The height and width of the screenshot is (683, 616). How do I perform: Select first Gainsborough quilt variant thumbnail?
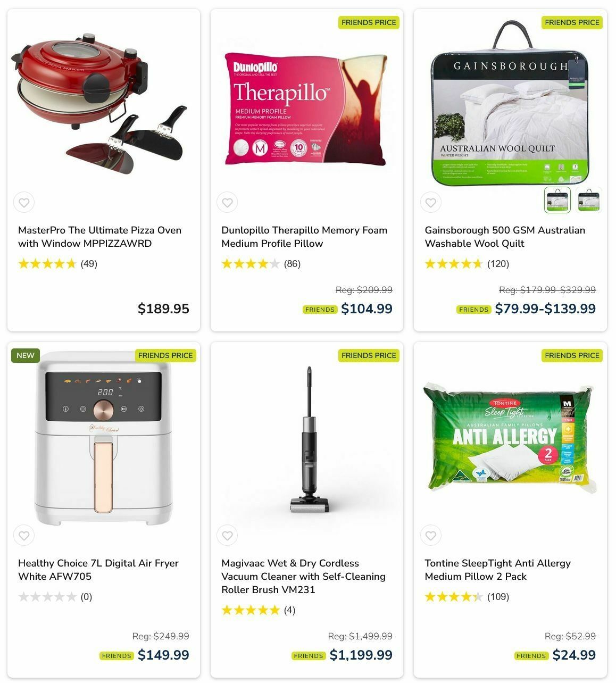click(x=557, y=200)
